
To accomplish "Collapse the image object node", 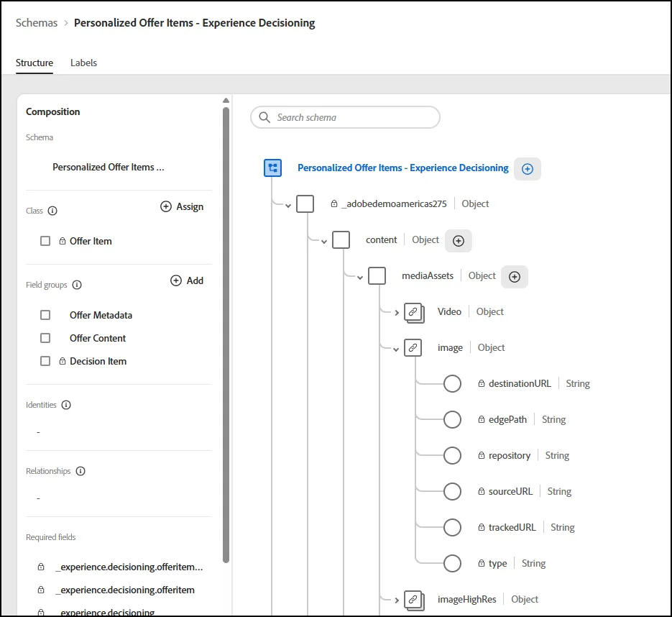I will click(x=396, y=349).
